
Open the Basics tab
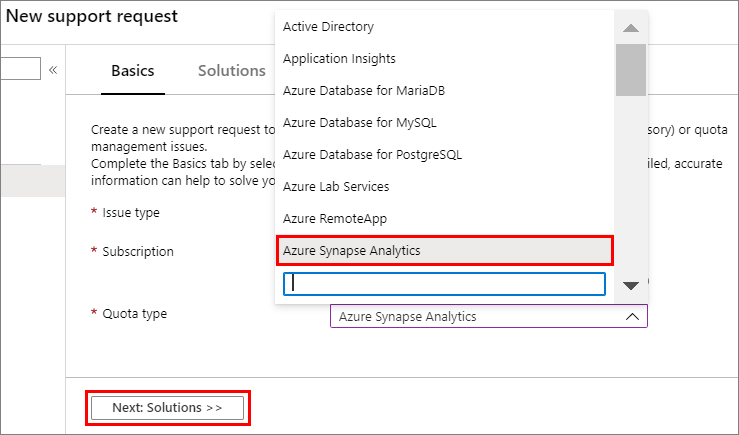(x=133, y=71)
